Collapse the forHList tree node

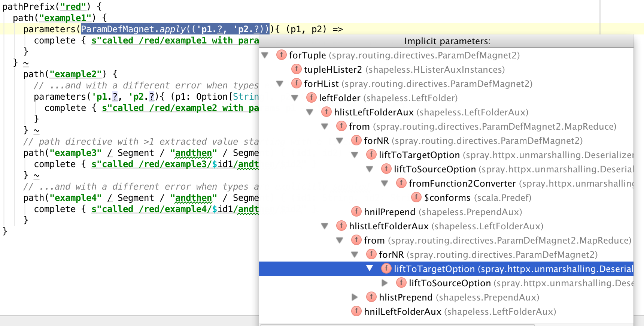coord(280,84)
